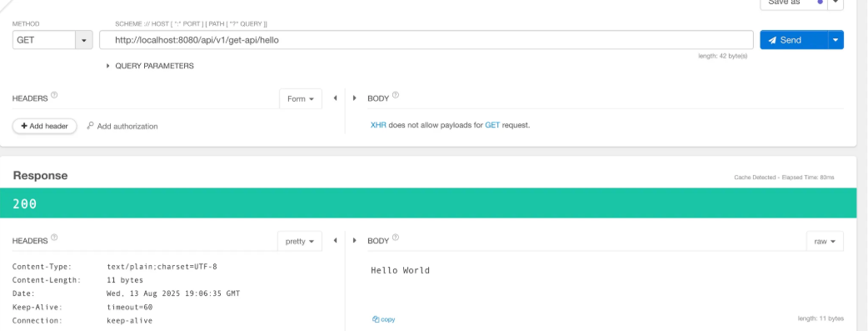Click the Date header value
The image size is (868, 331).
173,293
